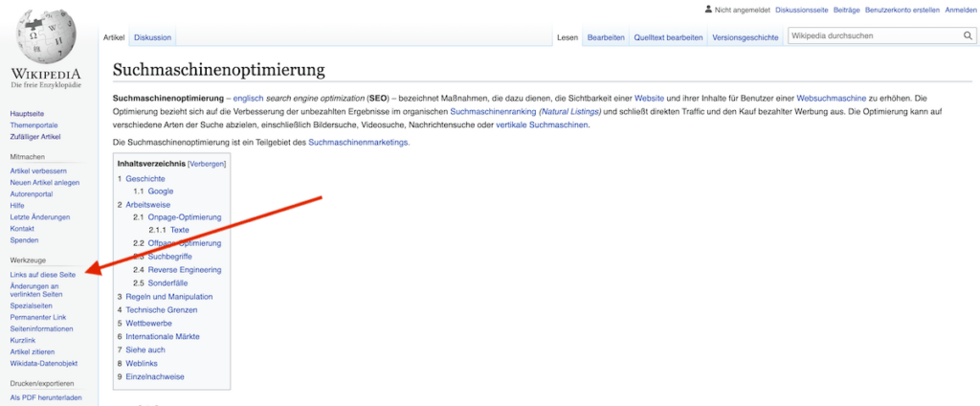Jump to section 2.4 Reverse Engineering

185,270
